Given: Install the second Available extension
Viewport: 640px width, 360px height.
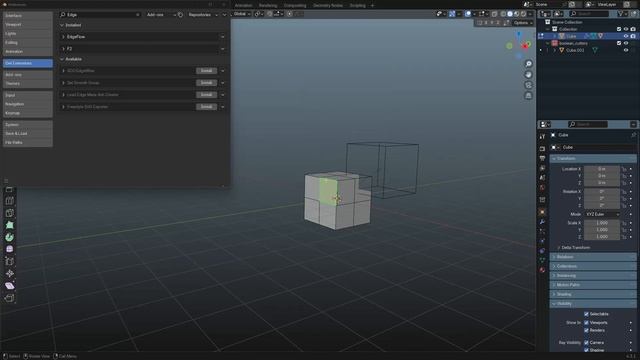Looking at the screenshot, I should (x=206, y=83).
